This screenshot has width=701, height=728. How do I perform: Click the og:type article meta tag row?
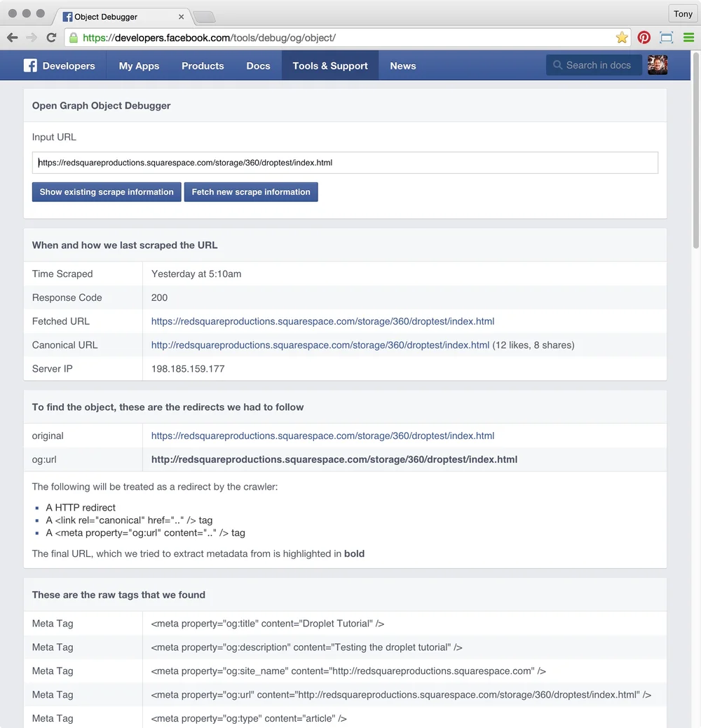point(345,717)
